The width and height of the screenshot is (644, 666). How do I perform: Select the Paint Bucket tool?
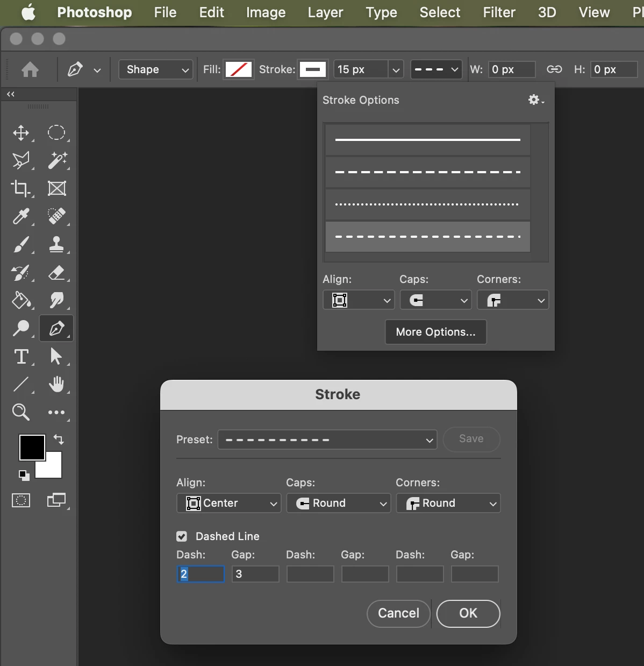click(x=21, y=300)
